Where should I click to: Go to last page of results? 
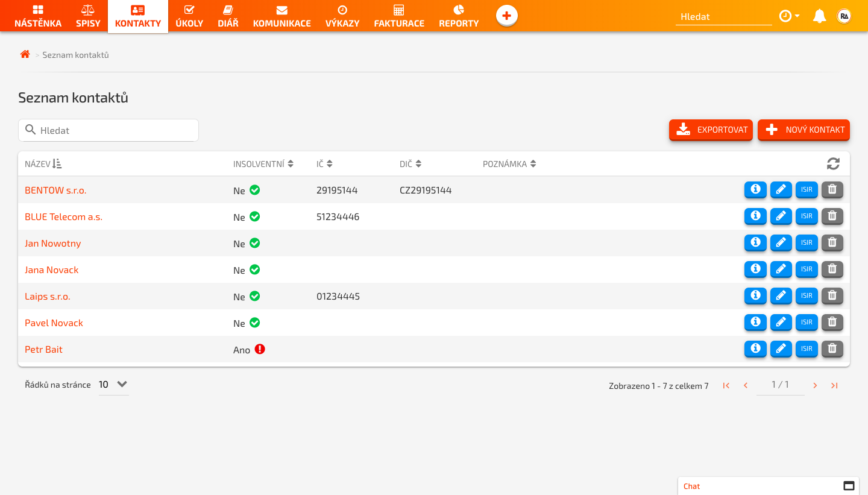click(x=834, y=385)
